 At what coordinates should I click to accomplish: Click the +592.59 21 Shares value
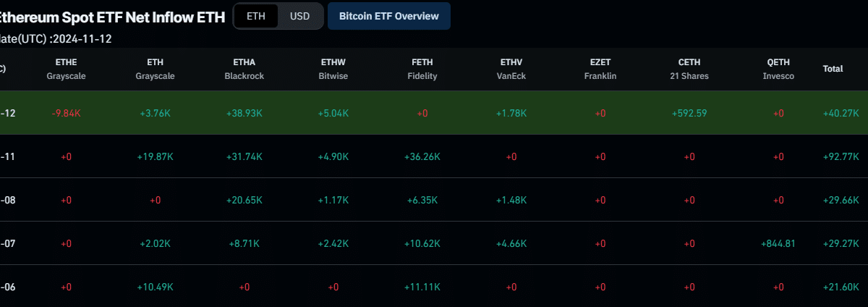pyautogui.click(x=689, y=113)
